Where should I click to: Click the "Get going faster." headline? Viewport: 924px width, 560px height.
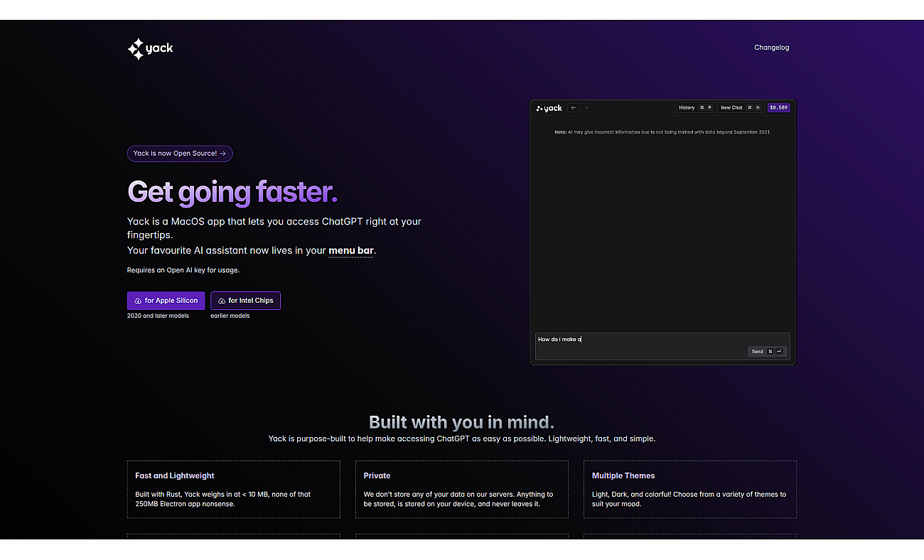pyautogui.click(x=232, y=192)
